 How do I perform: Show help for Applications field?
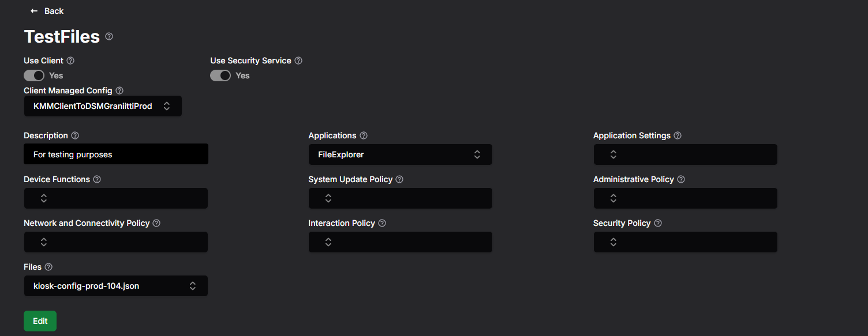pos(364,135)
